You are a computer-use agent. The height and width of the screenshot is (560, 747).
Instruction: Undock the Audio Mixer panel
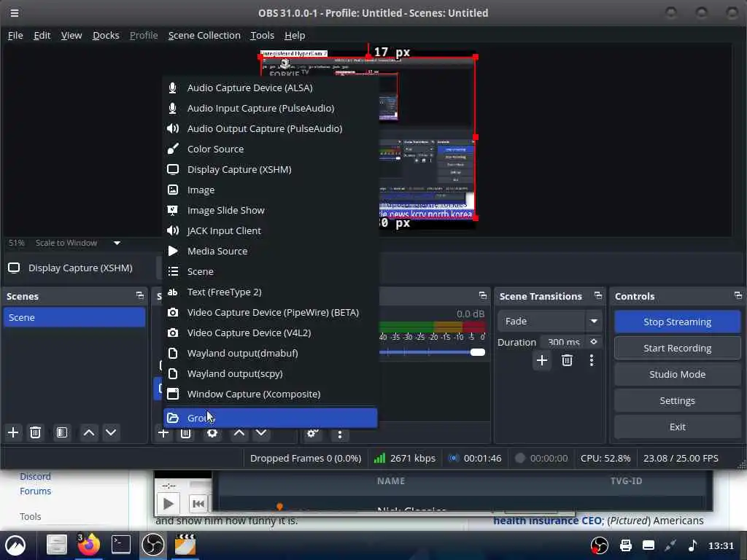[x=483, y=296]
